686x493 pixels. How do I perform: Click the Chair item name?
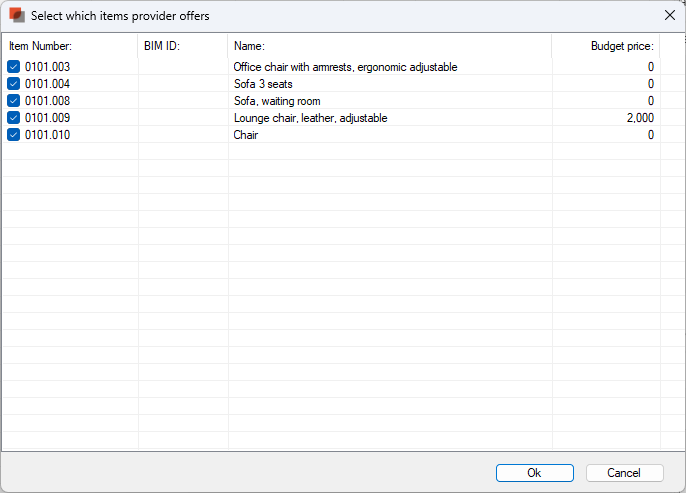(x=246, y=135)
